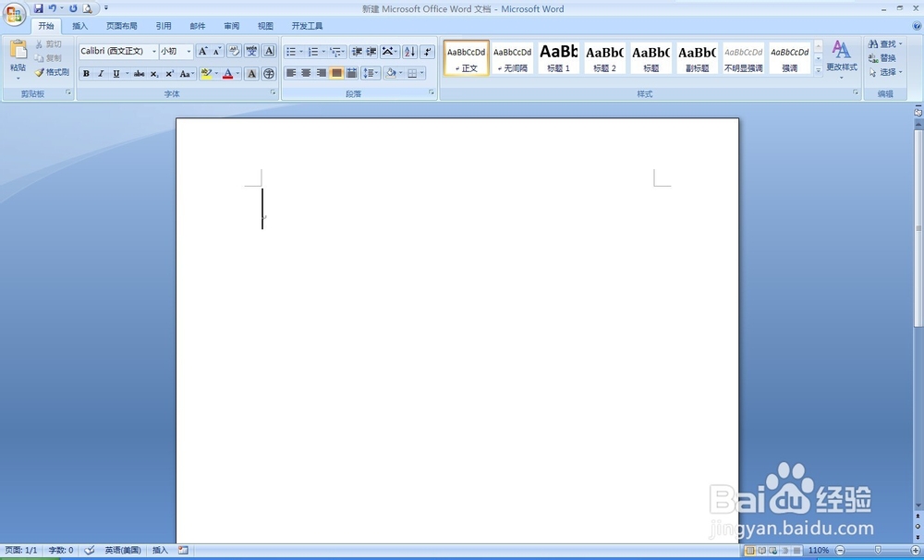Click the Office button logo
This screenshot has width=924, height=560.
[14, 14]
